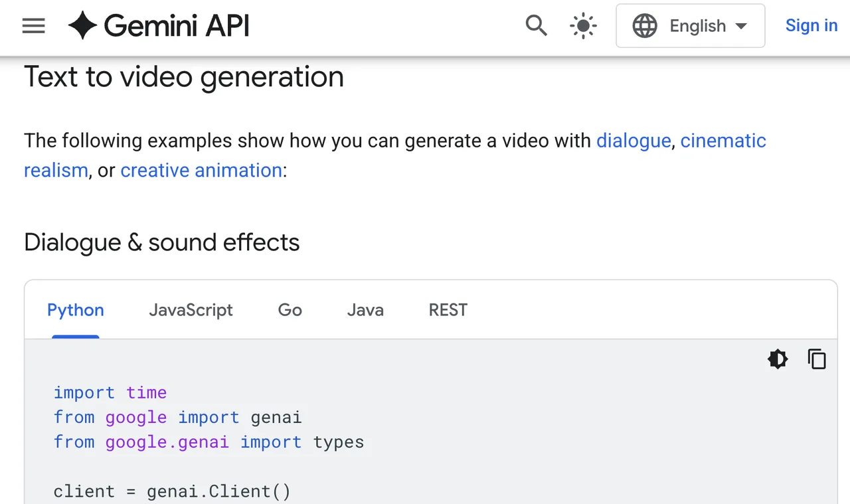This screenshot has height=504, width=850.
Task: Click the 'import time' code line
Action: point(110,392)
